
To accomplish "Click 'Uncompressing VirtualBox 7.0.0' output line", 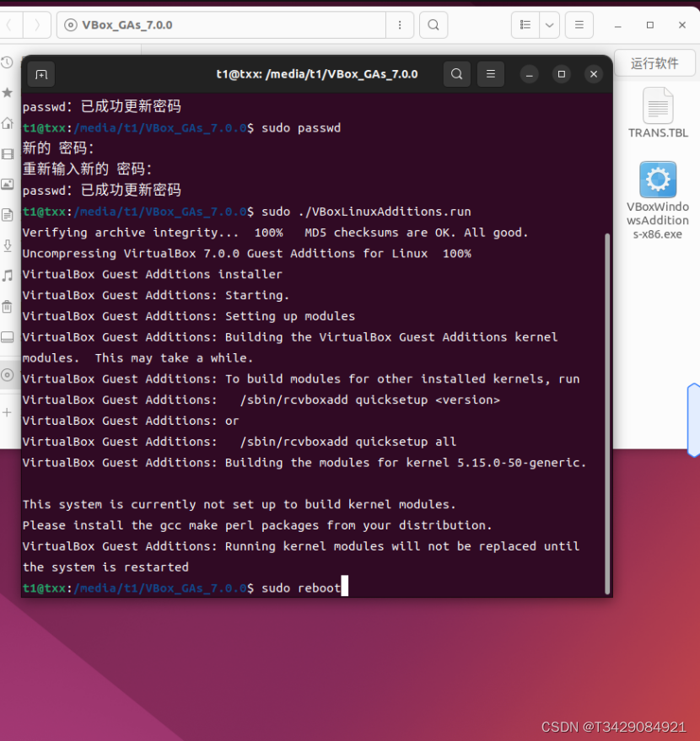I will pos(247,253).
